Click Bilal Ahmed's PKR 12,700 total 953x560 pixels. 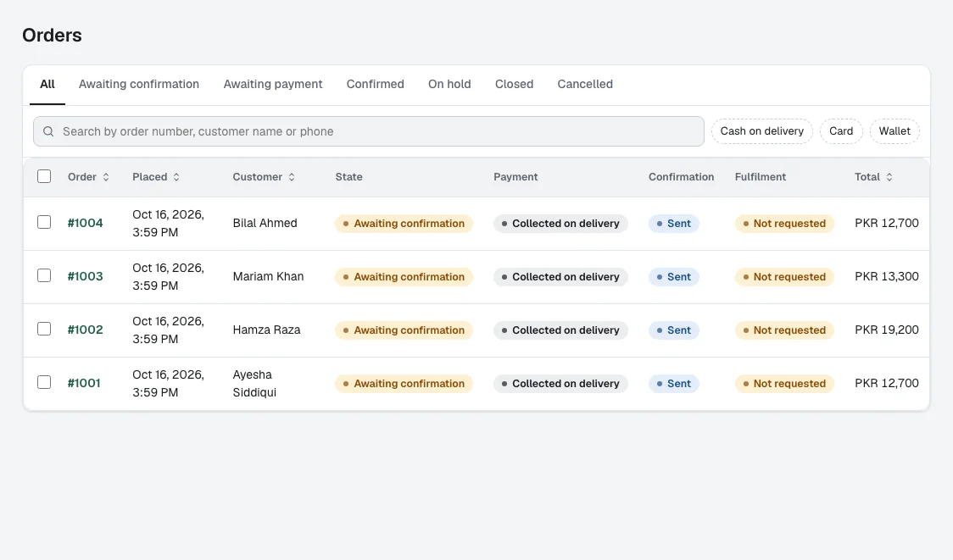(887, 223)
